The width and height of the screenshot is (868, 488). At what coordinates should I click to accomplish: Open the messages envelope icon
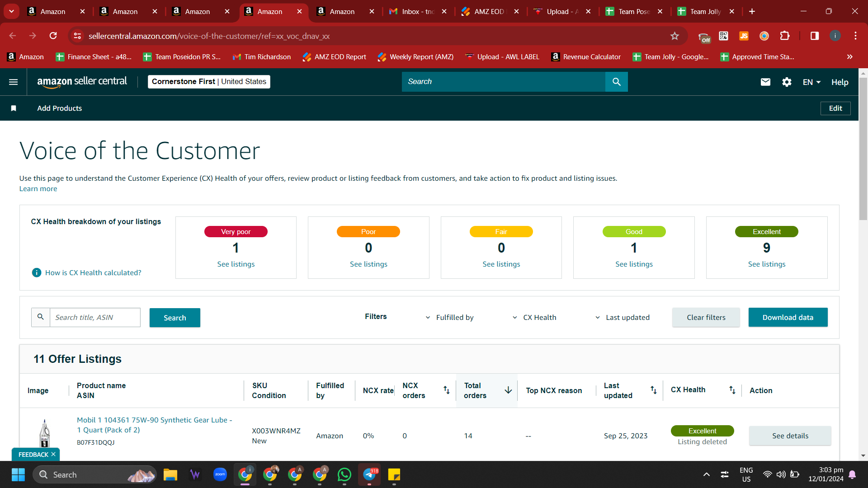pyautogui.click(x=765, y=82)
